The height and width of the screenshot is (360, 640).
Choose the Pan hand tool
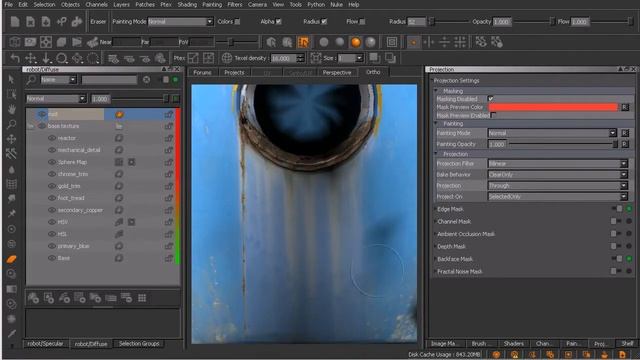coord(11,109)
